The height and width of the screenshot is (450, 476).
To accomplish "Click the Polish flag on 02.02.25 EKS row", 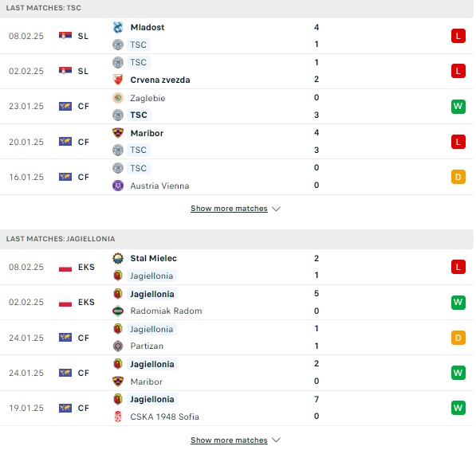I will point(65,303).
